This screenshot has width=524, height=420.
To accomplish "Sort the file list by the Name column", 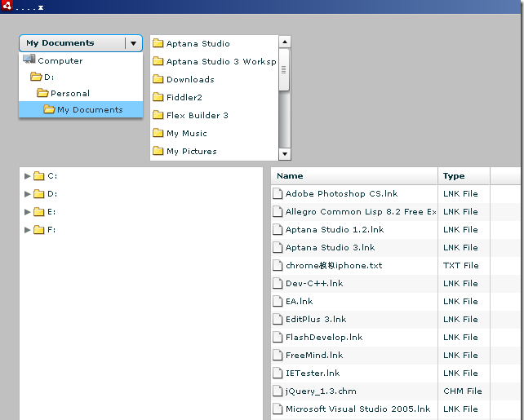I will click(x=354, y=176).
